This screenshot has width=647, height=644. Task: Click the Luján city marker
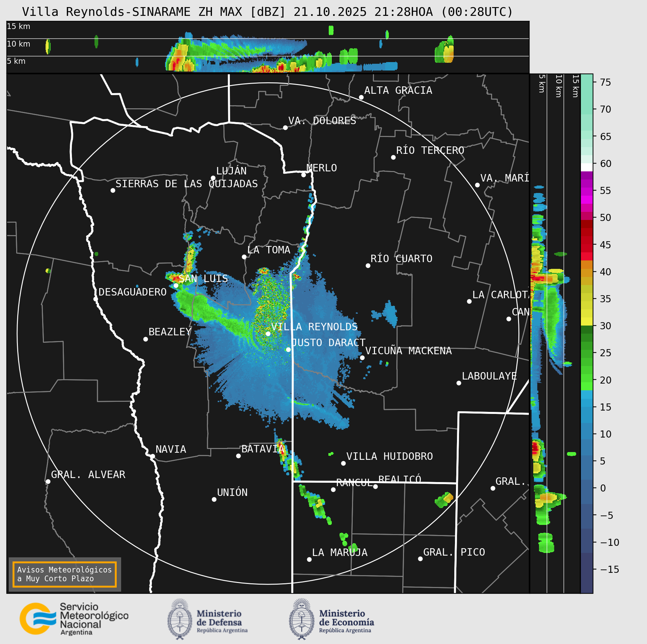[x=213, y=178]
